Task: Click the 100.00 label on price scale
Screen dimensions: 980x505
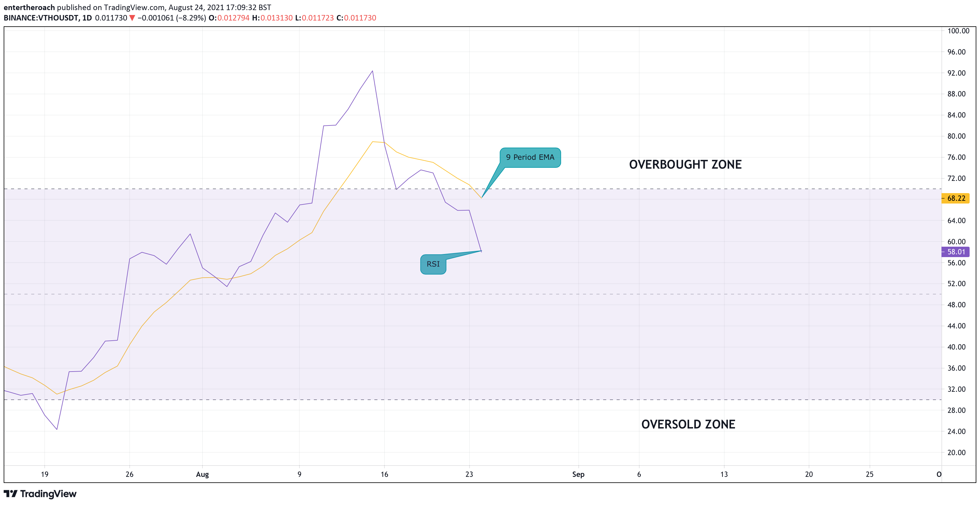Action: [958, 31]
